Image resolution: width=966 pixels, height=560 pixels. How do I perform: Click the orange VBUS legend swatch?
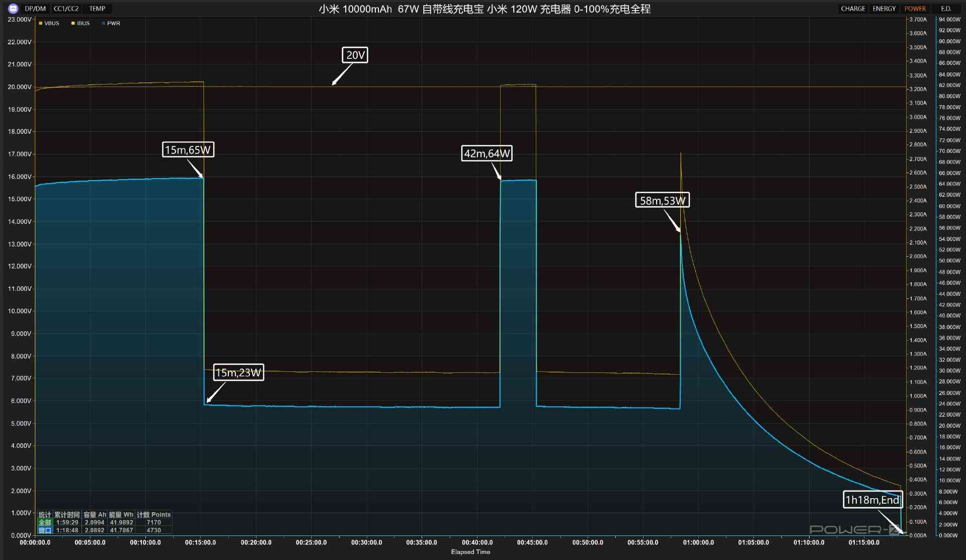click(x=41, y=23)
